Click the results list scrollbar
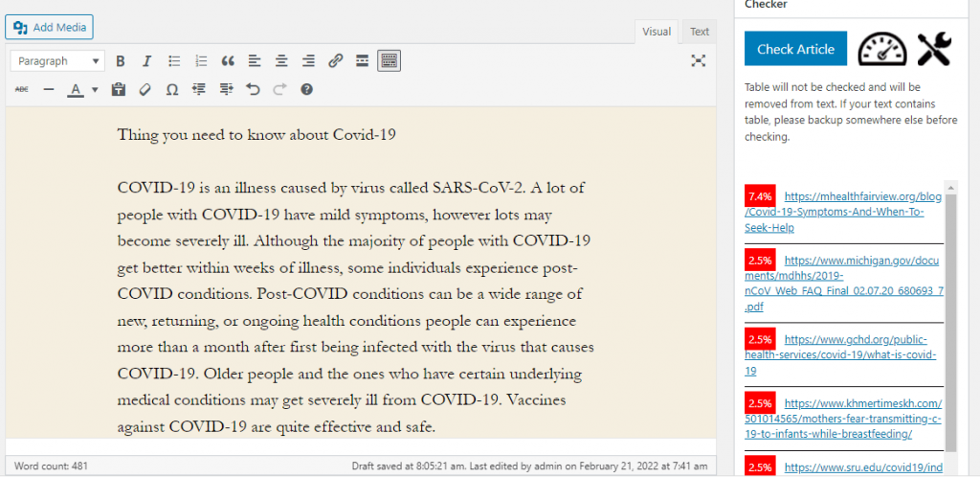 click(x=950, y=321)
